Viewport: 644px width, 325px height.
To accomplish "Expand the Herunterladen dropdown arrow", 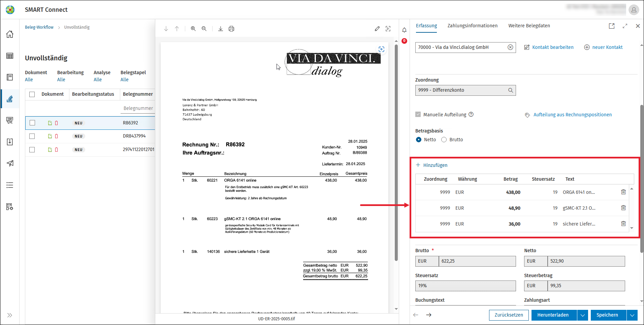I will (x=583, y=315).
